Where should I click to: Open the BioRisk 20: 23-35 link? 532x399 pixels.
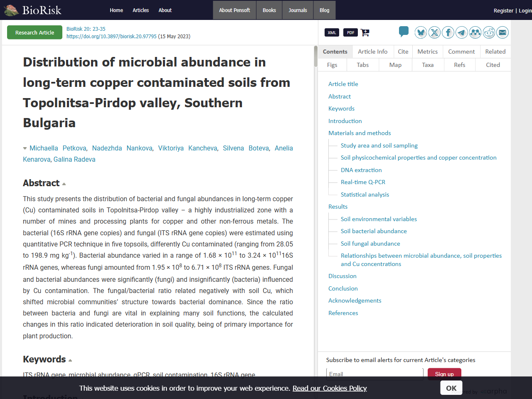tap(86, 29)
